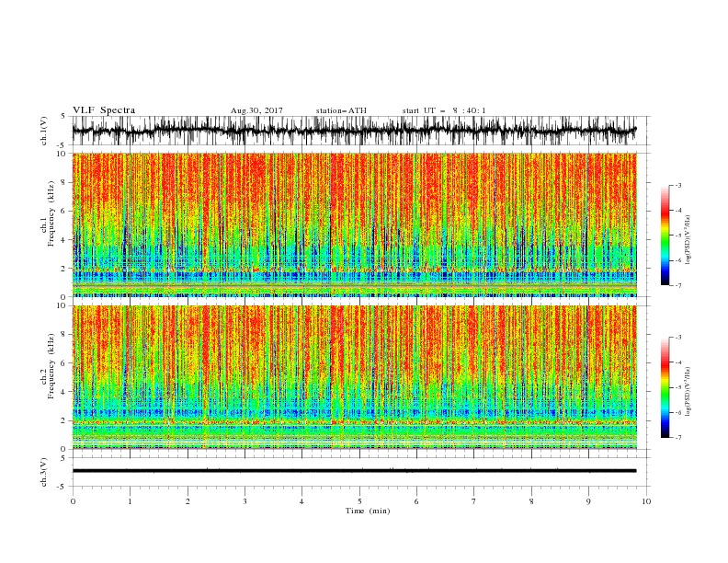Image resolution: width=728 pixels, height=563 pixels.
Task: Click time axis tick label "10"
Action: point(646,501)
